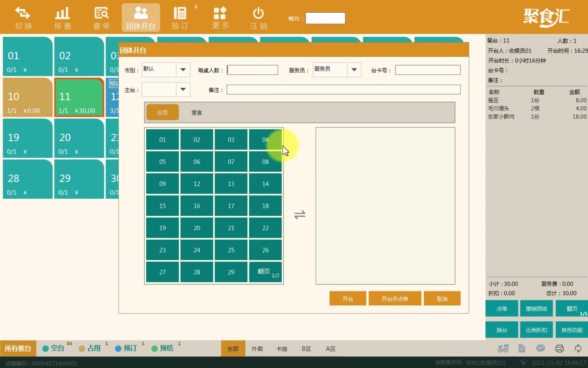588x368 pixels.
Task: Switch to the B区 area tab
Action: (x=306, y=349)
